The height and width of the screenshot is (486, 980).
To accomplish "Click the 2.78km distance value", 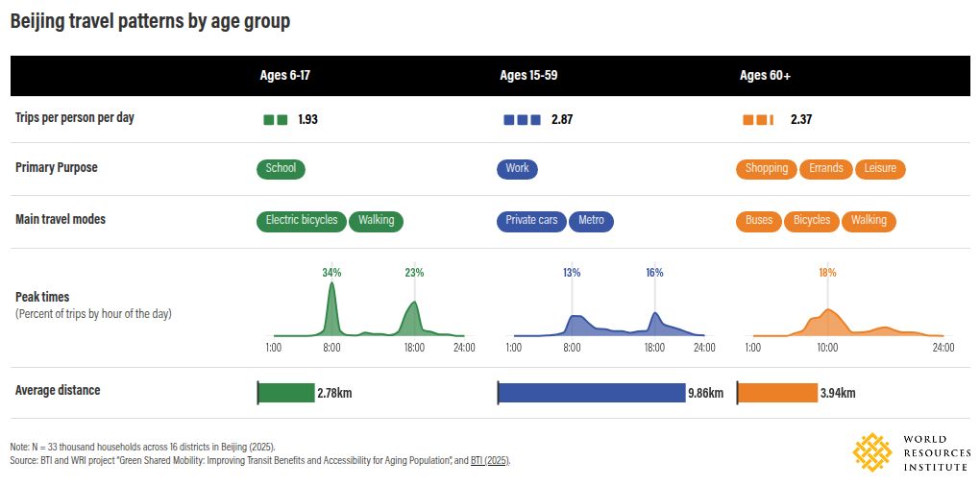I will 334,394.
